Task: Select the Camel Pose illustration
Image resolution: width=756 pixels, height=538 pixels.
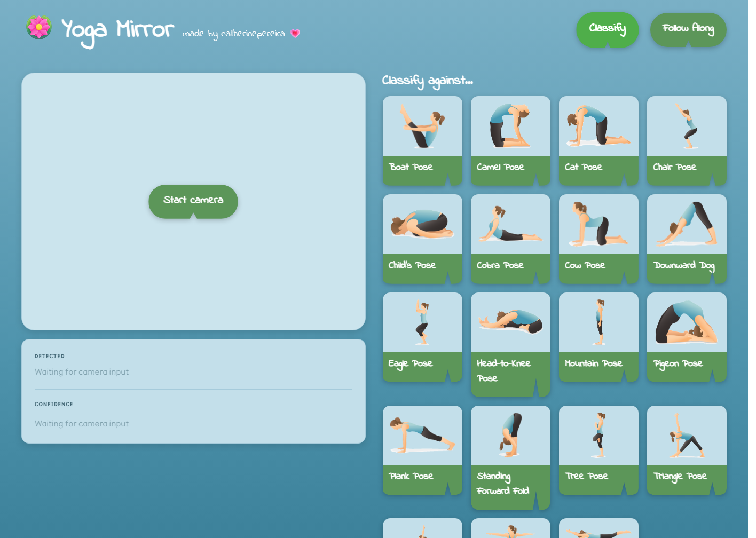Action: tap(510, 126)
